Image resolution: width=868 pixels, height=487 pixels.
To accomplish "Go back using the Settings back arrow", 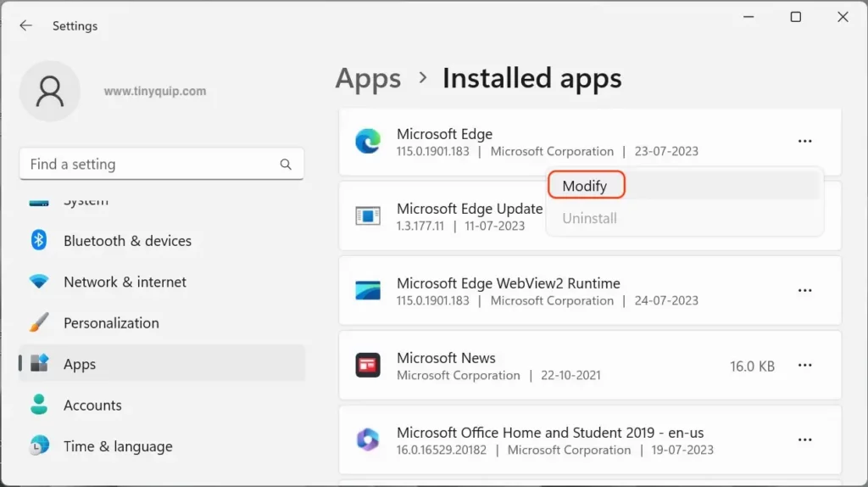I will point(25,25).
